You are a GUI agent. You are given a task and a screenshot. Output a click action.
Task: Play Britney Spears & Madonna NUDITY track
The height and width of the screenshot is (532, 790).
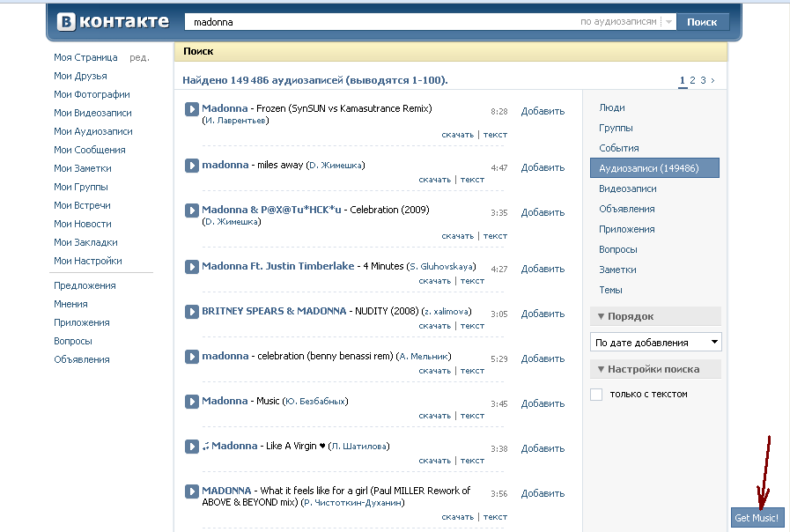tap(191, 311)
